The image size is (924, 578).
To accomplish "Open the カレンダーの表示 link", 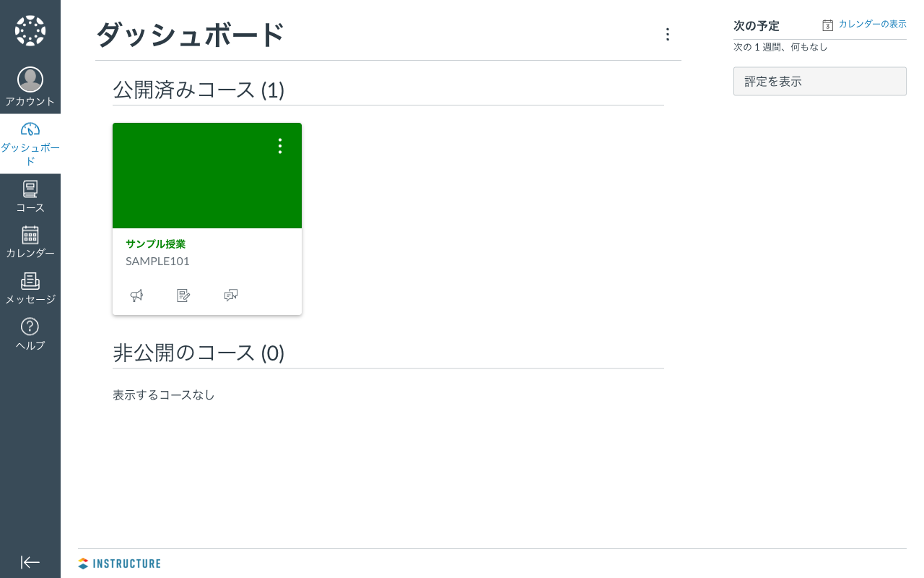I will click(x=872, y=24).
